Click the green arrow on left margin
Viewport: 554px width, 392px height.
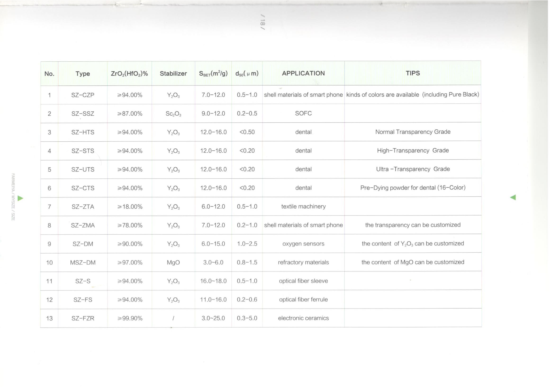[x=21, y=198]
